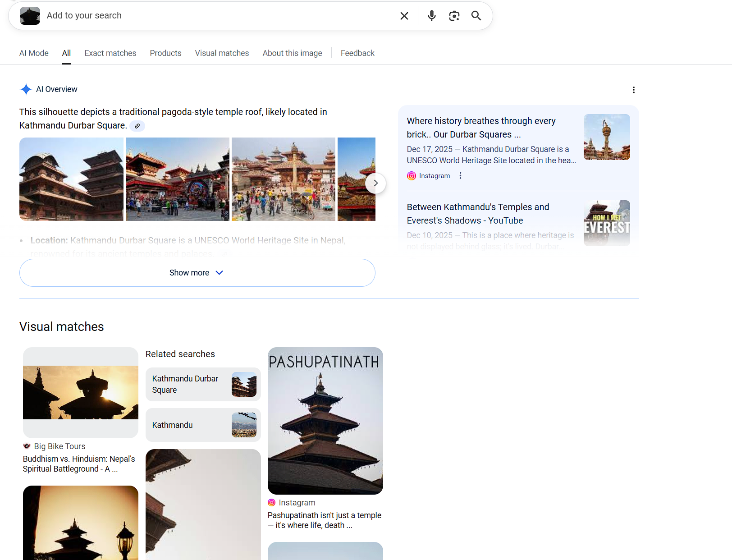Switch to the Visual matches tab
The height and width of the screenshot is (560, 732).
(222, 53)
